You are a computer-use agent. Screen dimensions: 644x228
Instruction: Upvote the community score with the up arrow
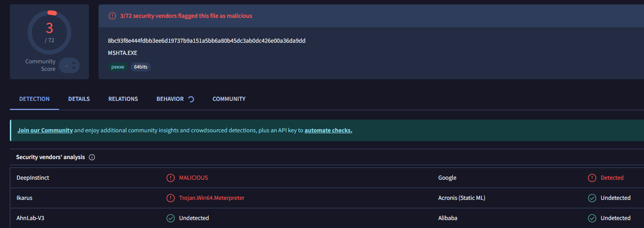74,62
